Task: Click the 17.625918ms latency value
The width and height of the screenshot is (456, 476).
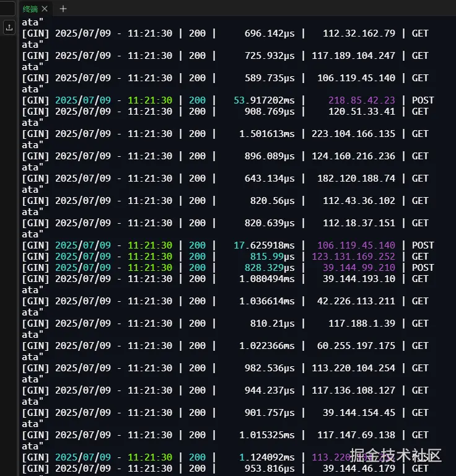Action: (264, 245)
